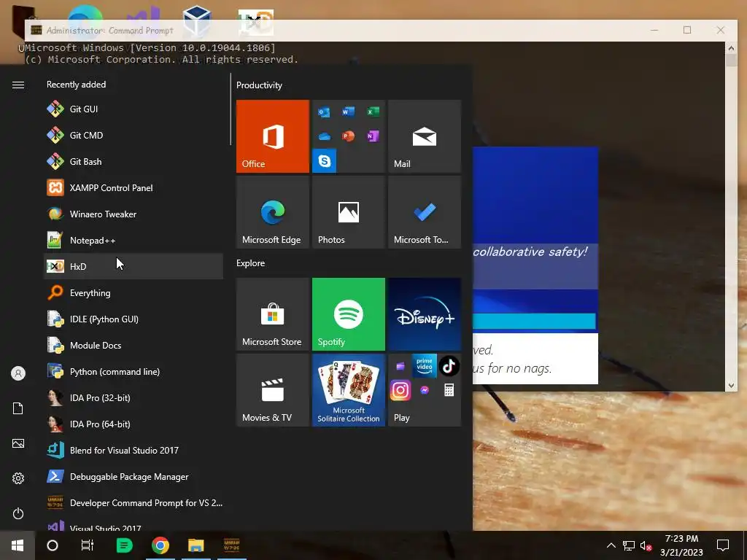Open Developer Command Prompt for VS
This screenshot has width=747, height=560.
pyautogui.click(x=133, y=503)
